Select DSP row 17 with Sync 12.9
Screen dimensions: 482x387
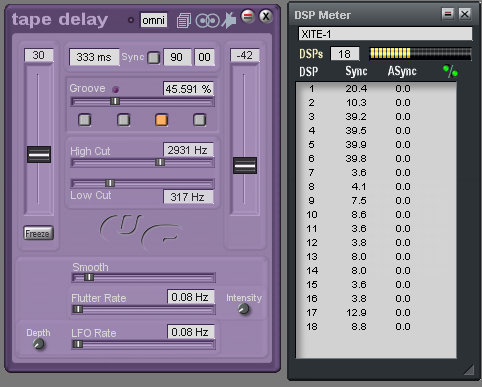point(376,313)
